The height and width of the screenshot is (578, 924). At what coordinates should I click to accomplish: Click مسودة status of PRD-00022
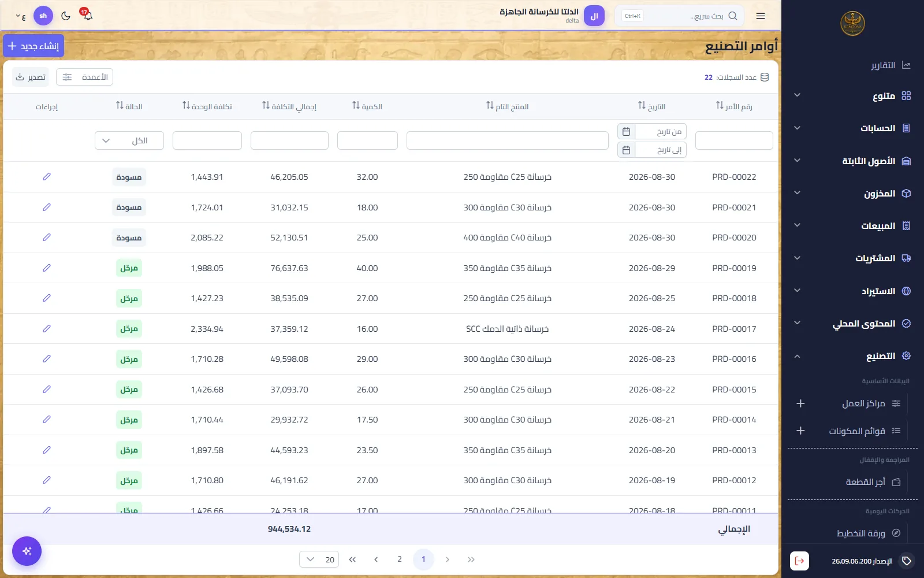pos(129,177)
